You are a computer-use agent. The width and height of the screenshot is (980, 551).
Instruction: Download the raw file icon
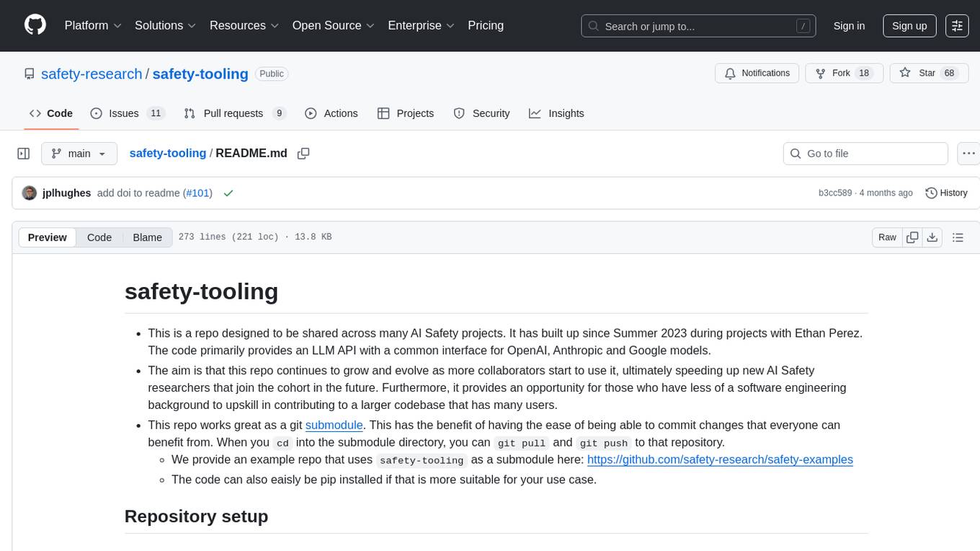932,237
